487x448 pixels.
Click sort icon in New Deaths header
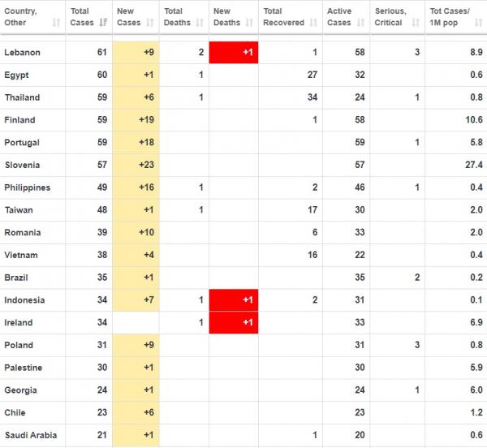(250, 23)
